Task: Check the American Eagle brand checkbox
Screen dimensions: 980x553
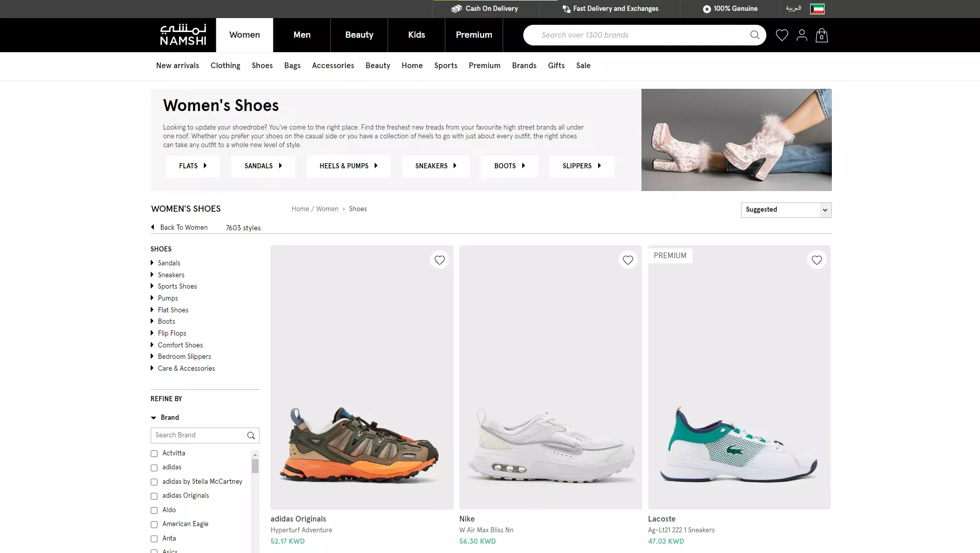Action: point(154,525)
